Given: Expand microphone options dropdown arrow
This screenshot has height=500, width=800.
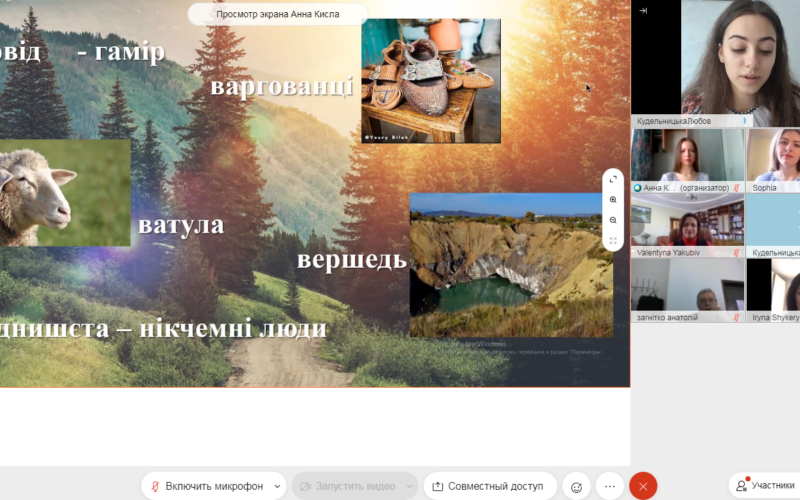Looking at the screenshot, I should 277,486.
